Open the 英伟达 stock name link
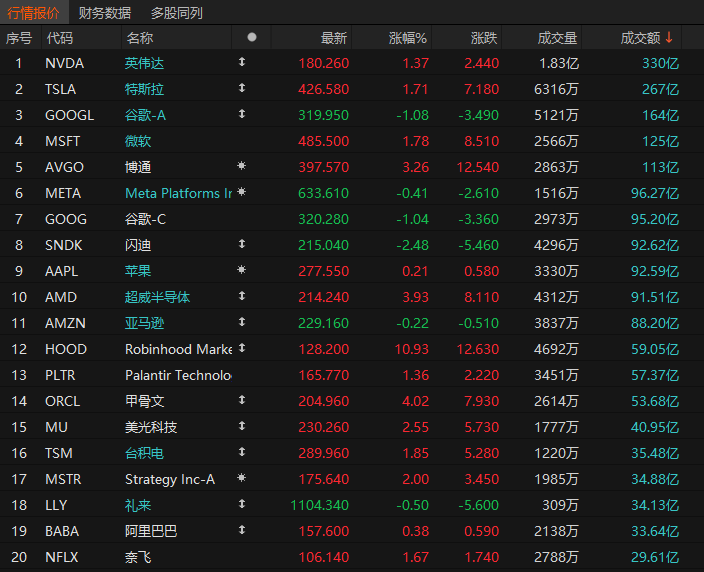Viewport: 704px width, 572px height. [144, 63]
